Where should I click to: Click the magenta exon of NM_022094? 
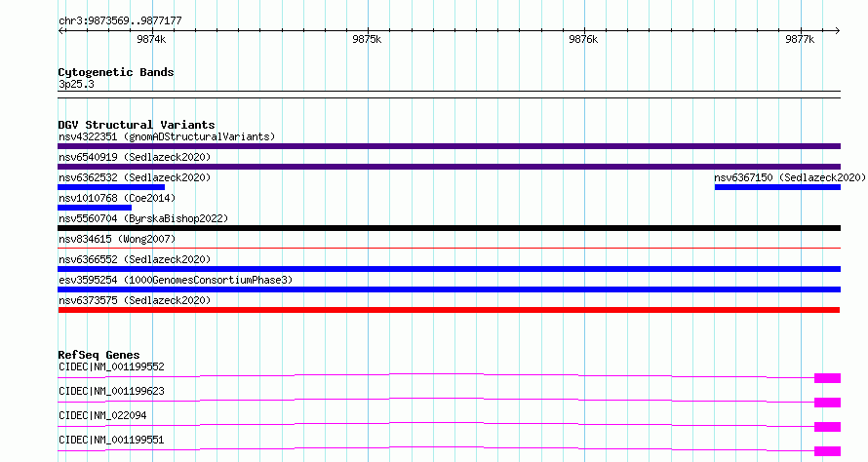[828, 427]
